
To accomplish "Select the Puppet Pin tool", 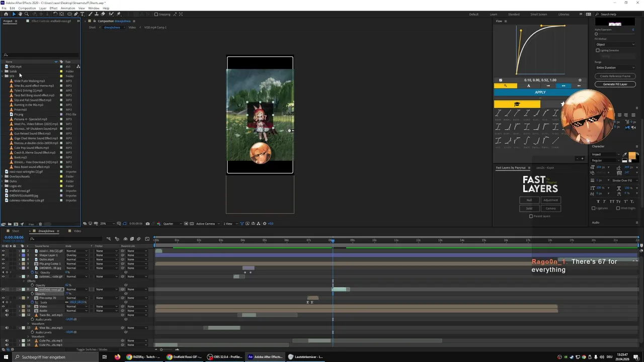I will pos(118,14).
